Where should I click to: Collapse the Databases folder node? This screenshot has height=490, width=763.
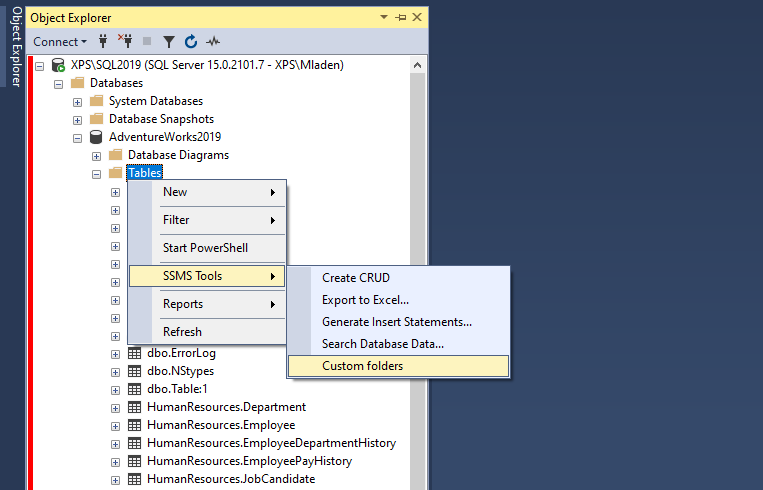click(x=58, y=84)
